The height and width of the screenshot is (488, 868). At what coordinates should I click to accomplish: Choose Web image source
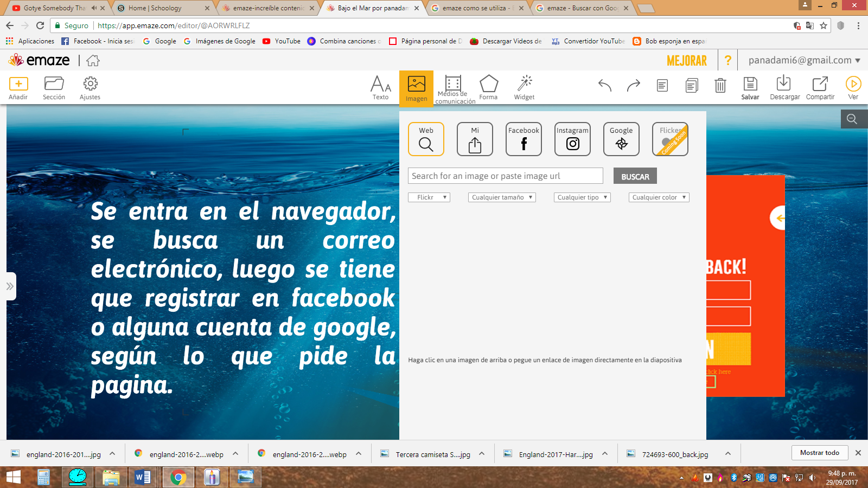(426, 139)
